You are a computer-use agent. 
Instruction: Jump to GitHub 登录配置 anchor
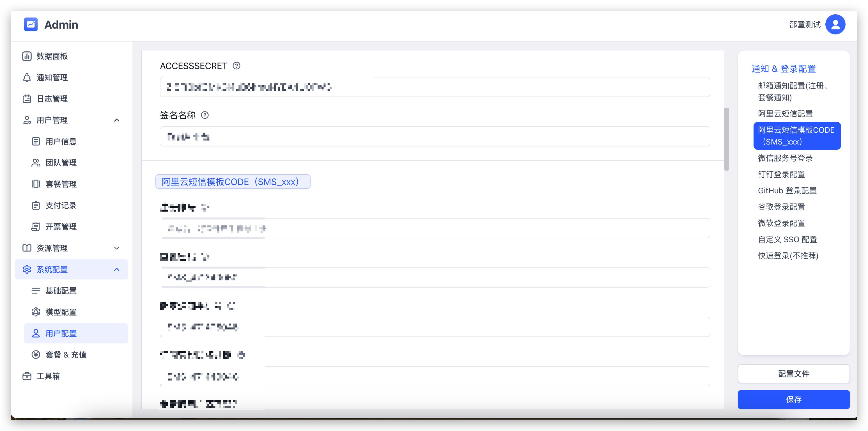tap(787, 191)
